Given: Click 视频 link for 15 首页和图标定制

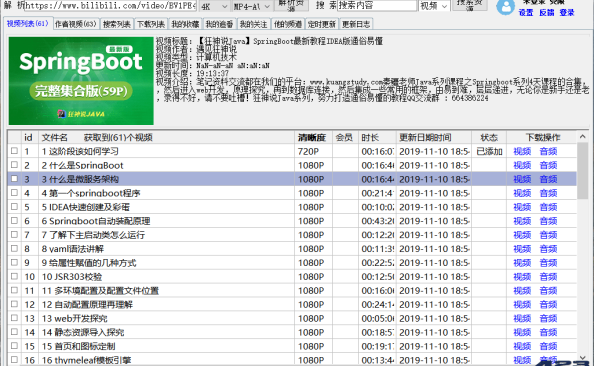Looking at the screenshot, I should tap(522, 346).
